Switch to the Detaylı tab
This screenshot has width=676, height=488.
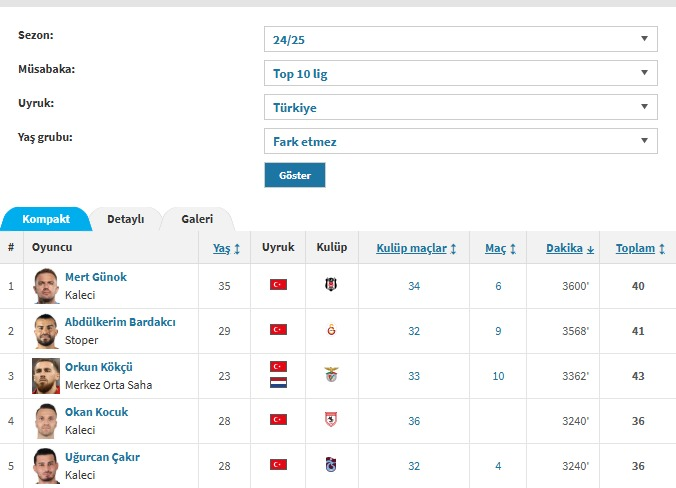pyautogui.click(x=125, y=219)
